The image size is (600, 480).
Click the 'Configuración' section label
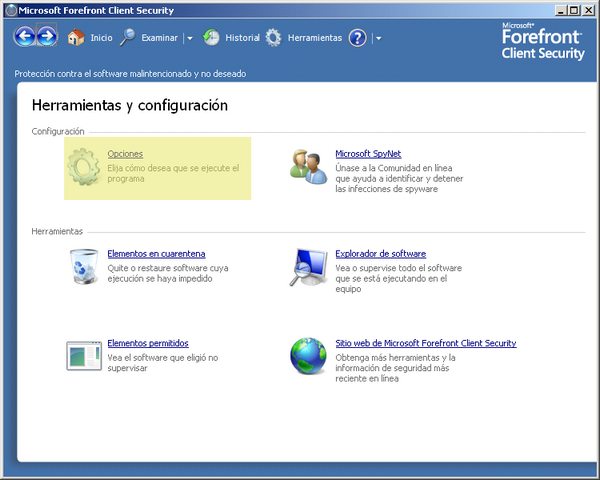tap(58, 132)
